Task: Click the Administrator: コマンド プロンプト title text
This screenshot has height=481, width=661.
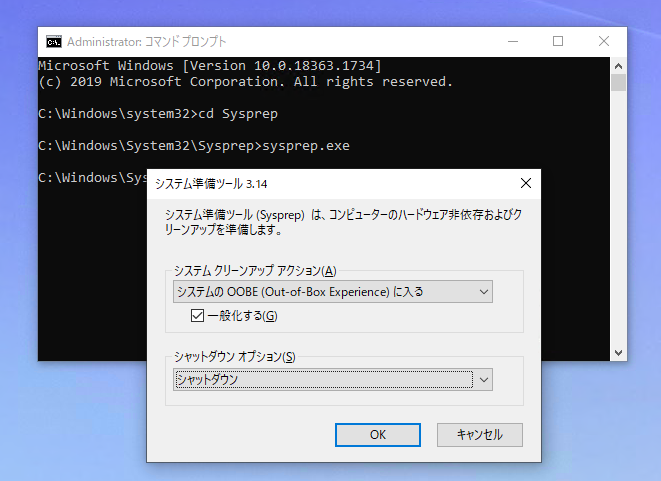Action: (147, 42)
